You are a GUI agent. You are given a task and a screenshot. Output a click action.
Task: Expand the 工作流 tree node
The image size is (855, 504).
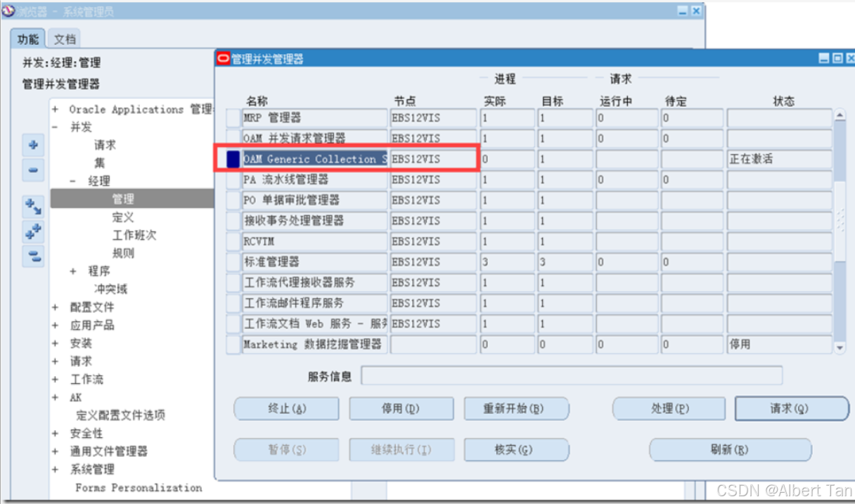[x=55, y=380]
